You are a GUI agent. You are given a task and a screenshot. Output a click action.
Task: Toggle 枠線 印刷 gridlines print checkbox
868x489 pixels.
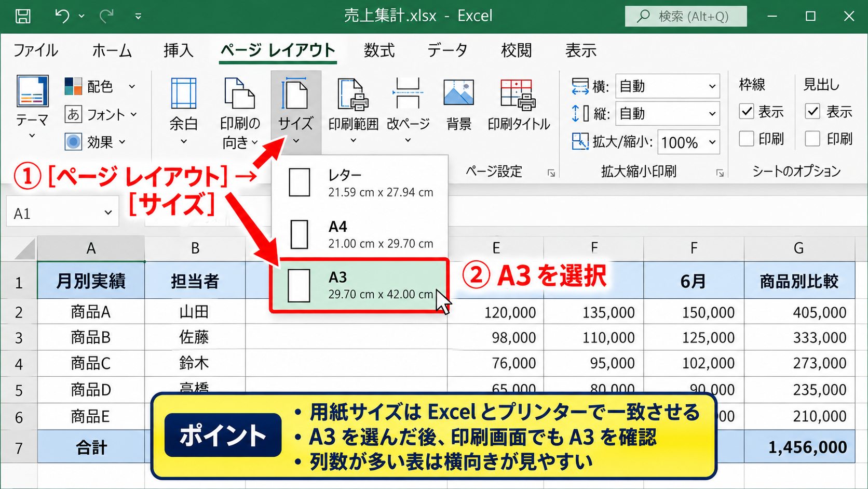tap(747, 139)
